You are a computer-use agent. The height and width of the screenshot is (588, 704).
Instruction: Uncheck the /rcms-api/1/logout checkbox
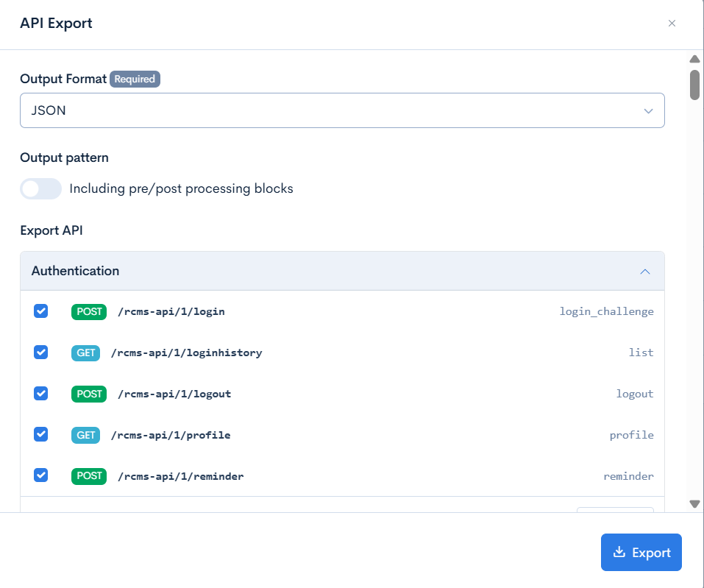(41, 394)
